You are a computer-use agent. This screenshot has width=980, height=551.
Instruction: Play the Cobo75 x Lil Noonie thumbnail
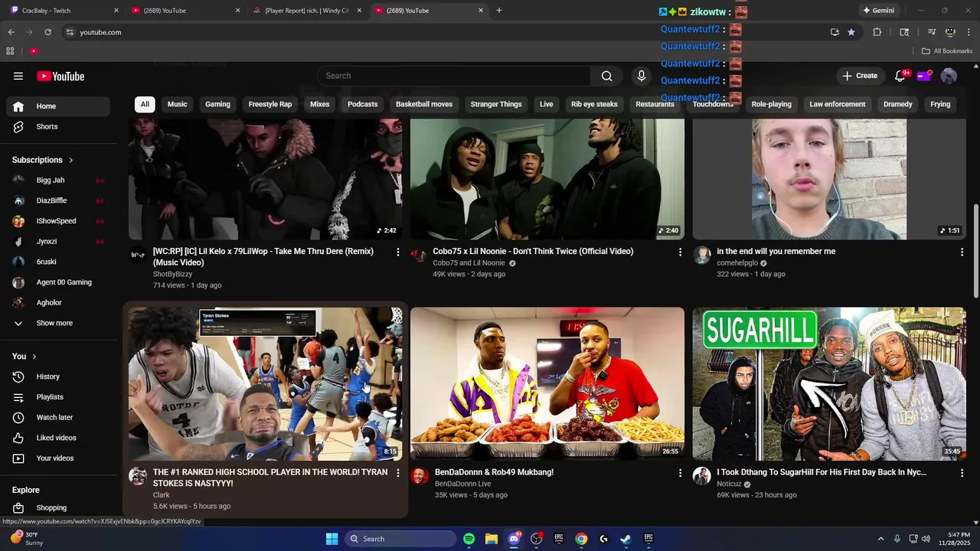click(x=547, y=179)
